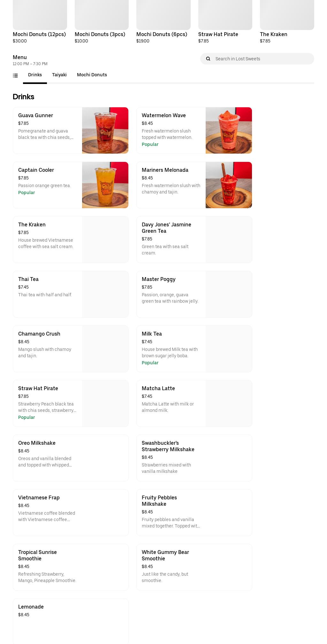
Task: Select the Thai Tea item
Action: (71, 294)
